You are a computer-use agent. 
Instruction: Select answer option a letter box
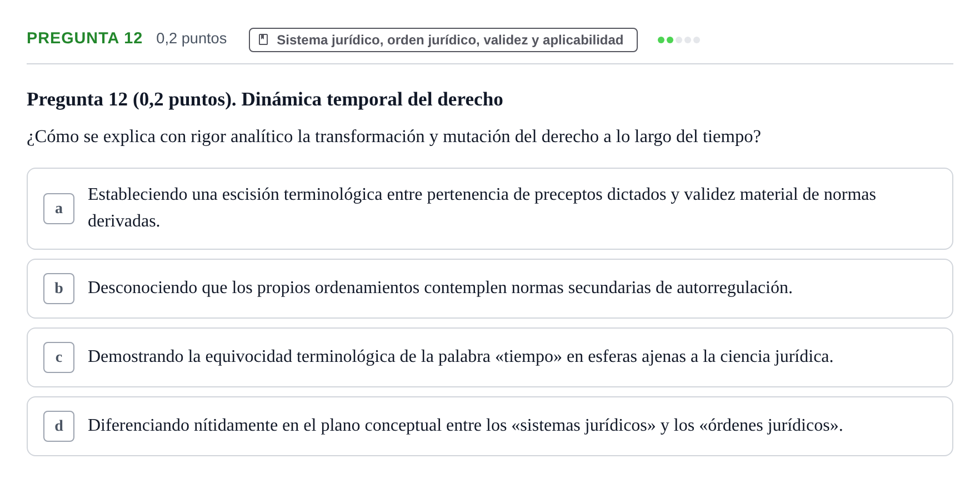point(59,209)
